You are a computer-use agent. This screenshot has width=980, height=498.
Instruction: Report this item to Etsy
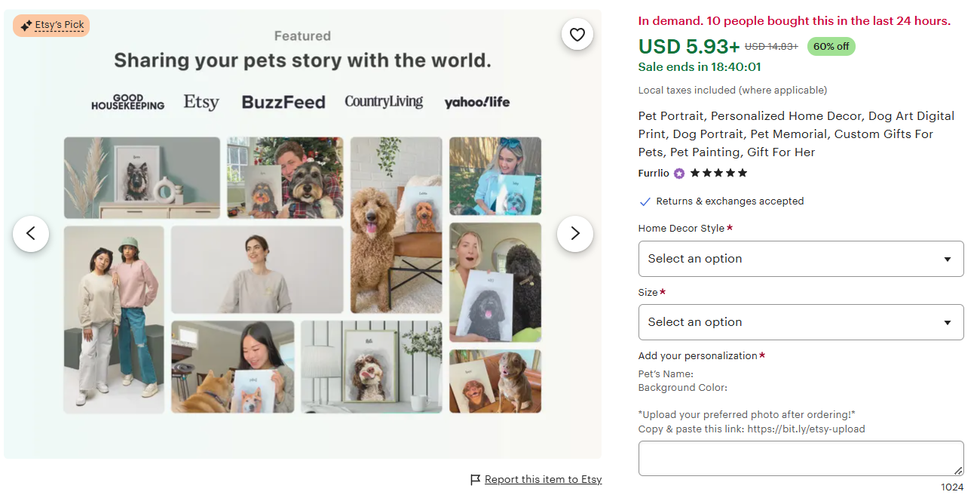click(543, 480)
